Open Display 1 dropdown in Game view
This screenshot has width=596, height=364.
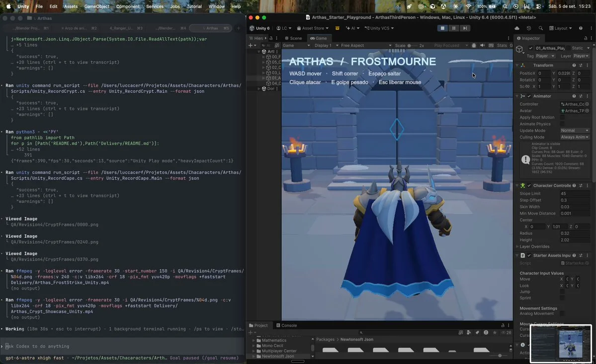(x=326, y=46)
